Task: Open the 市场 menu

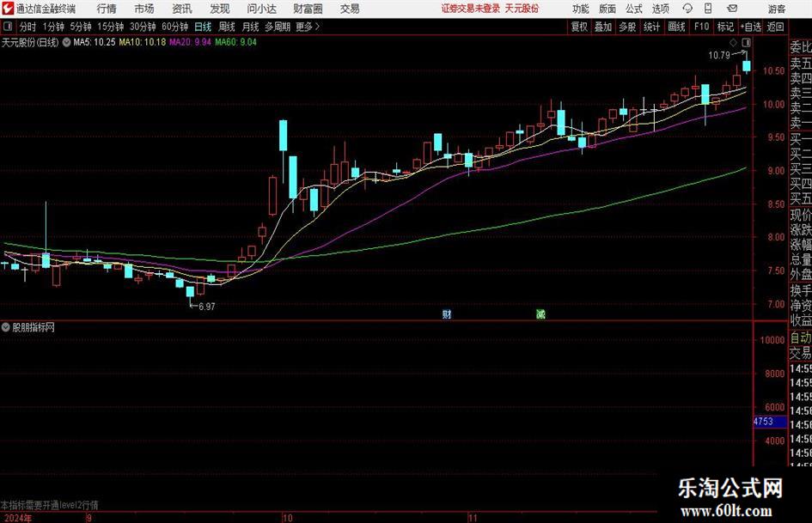Action: (144, 9)
